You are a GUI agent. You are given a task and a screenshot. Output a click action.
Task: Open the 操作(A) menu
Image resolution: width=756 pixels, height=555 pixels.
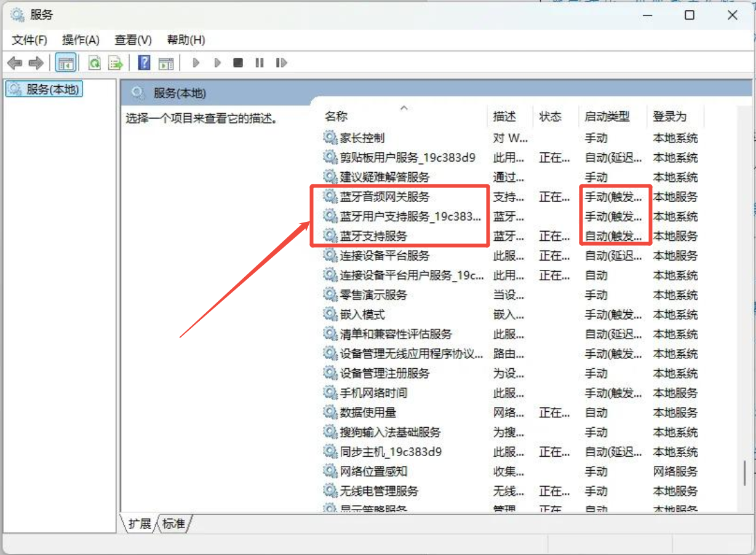[x=81, y=40]
